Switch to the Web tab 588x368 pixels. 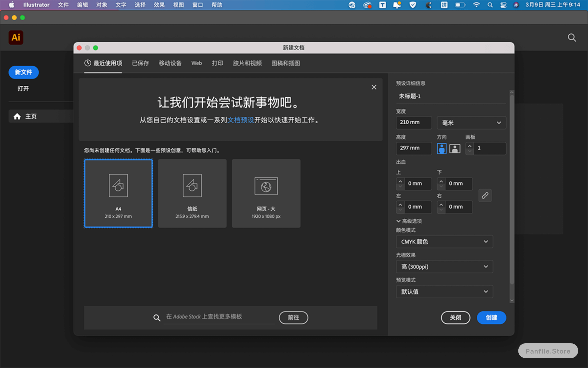pos(196,63)
